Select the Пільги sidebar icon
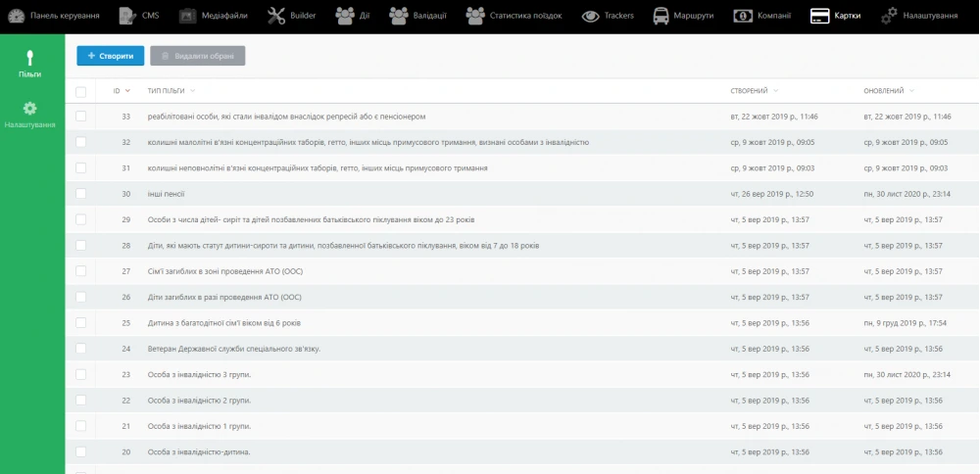This screenshot has width=980, height=474. [x=29, y=58]
